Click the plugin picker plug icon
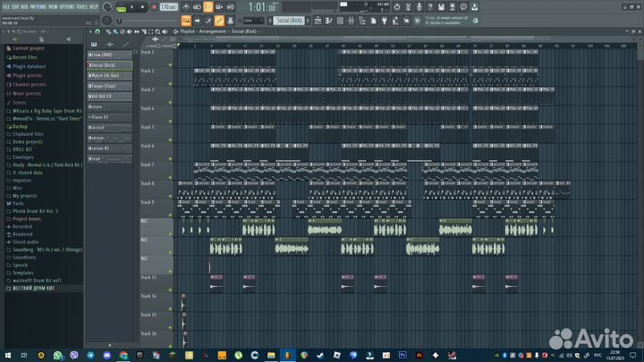This screenshot has height=362, width=644. [384, 21]
